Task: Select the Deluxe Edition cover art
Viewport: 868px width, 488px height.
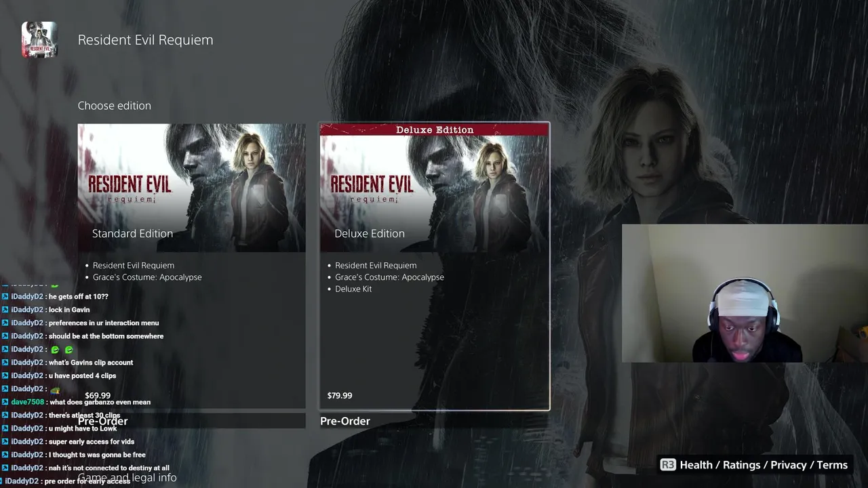Action: (434, 188)
